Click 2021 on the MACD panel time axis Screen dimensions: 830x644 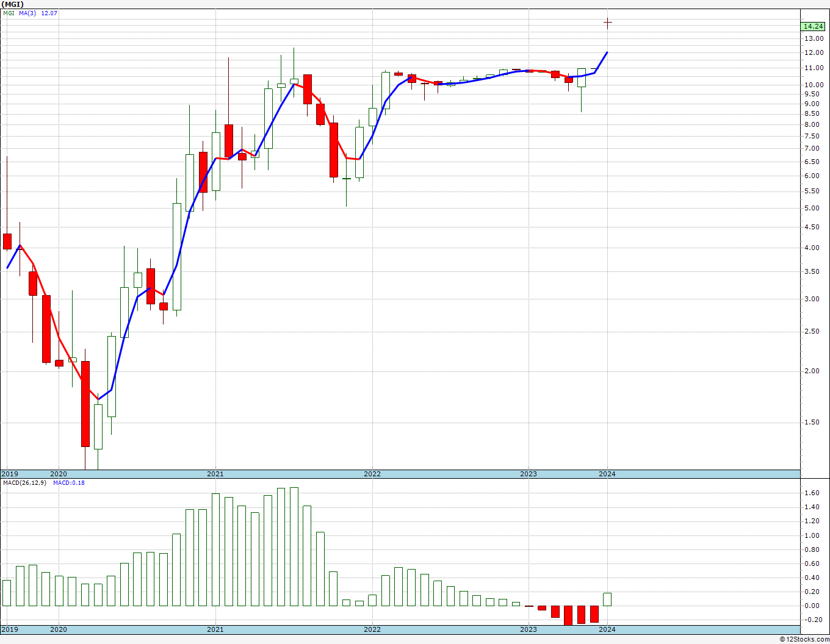click(x=215, y=629)
